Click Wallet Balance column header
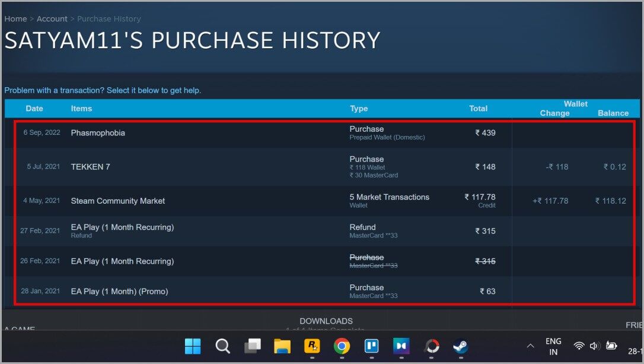The height and width of the screenshot is (364, 644). click(x=613, y=113)
